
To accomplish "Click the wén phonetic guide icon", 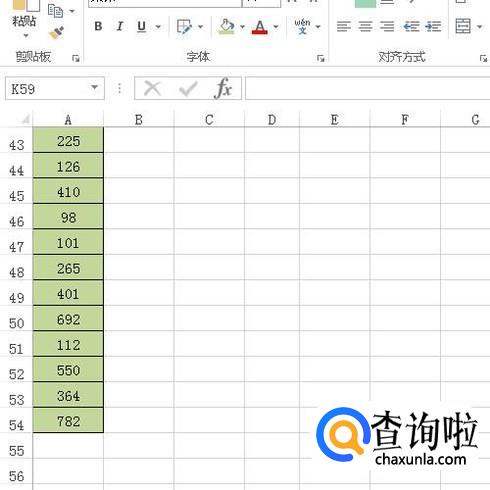I will pos(302,26).
